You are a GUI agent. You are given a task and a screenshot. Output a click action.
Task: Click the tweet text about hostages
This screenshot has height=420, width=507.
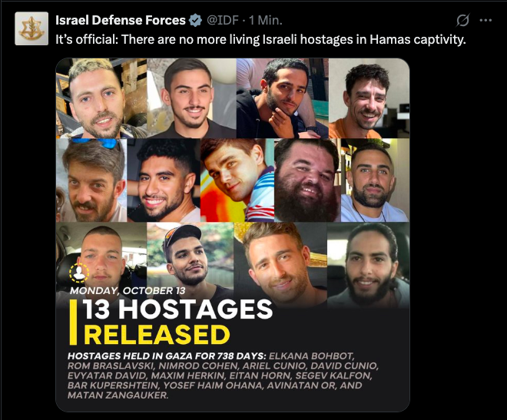260,39
